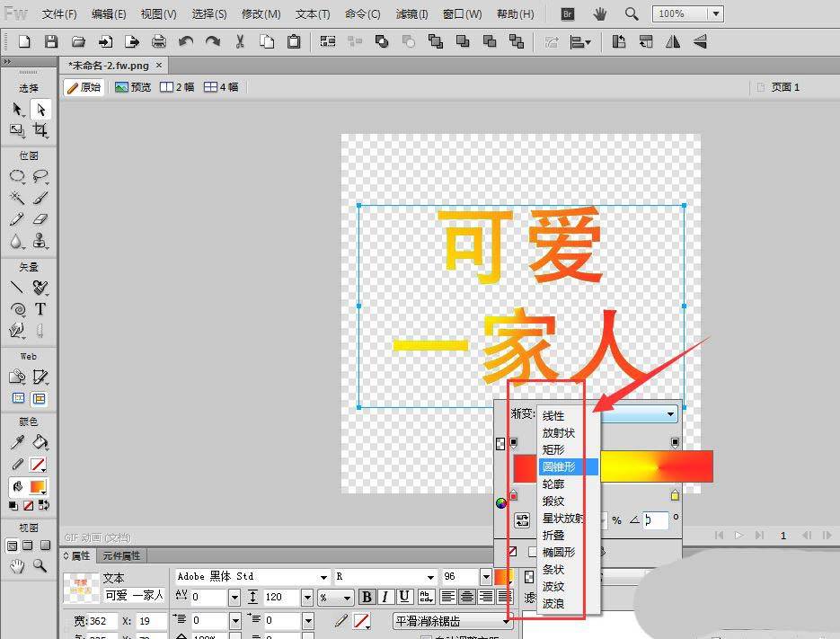The image size is (840, 639).
Task: Open the zoom level 100% dropdown
Action: (x=714, y=14)
